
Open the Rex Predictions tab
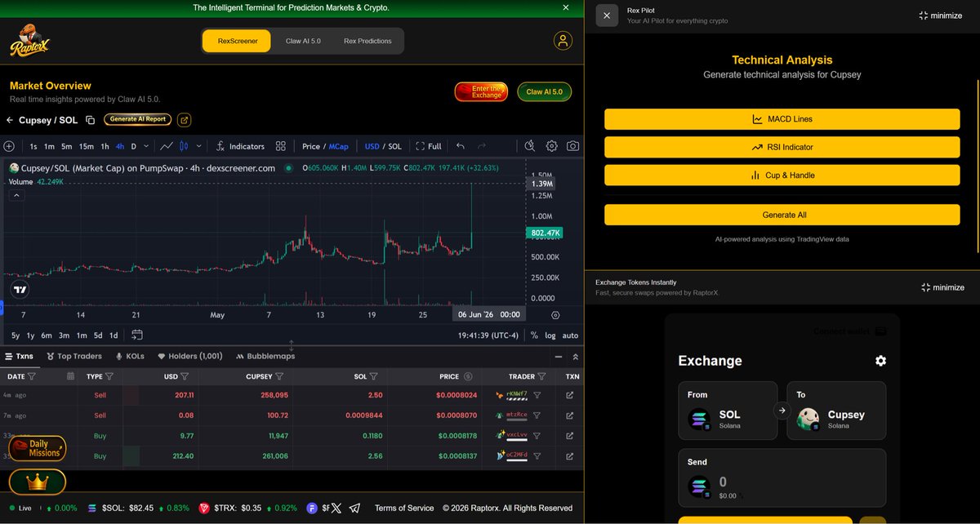tap(367, 41)
